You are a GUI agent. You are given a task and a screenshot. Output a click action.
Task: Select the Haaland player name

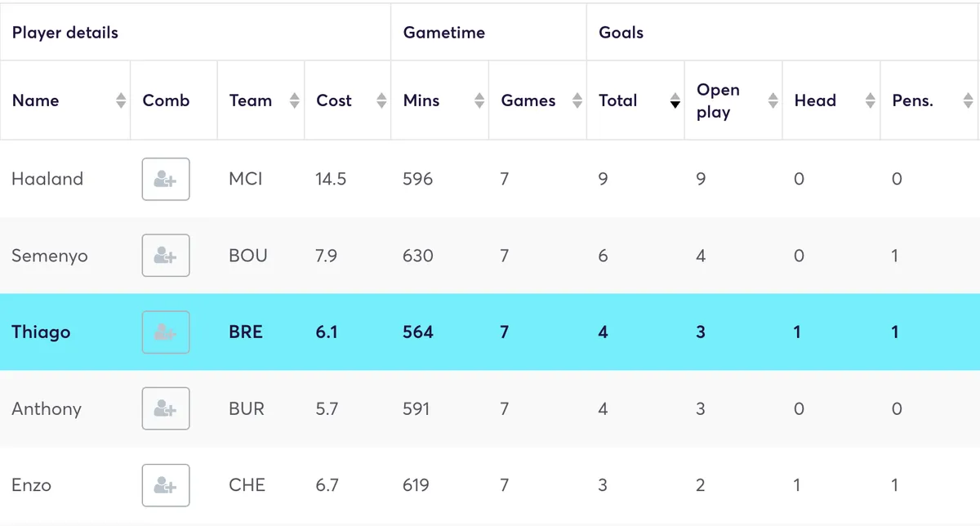pos(47,179)
